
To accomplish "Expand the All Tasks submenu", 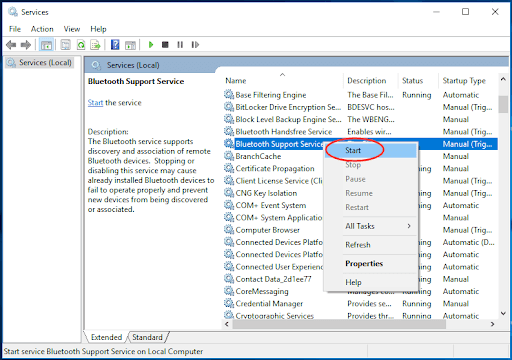I will [378, 226].
